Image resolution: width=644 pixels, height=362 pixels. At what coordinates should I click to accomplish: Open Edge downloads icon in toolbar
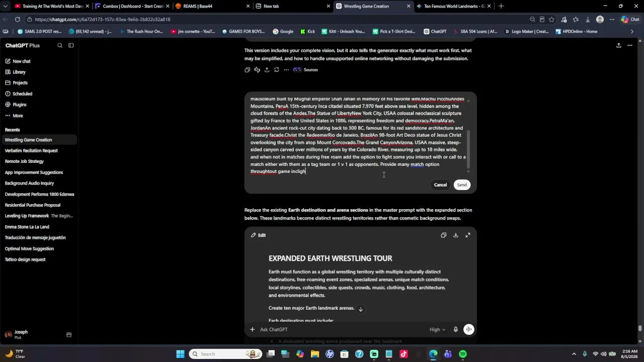click(x=587, y=19)
